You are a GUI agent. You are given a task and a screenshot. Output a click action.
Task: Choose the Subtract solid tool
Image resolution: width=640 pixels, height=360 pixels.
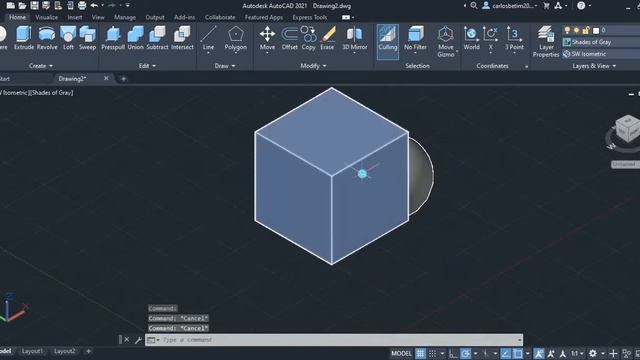coord(157,38)
